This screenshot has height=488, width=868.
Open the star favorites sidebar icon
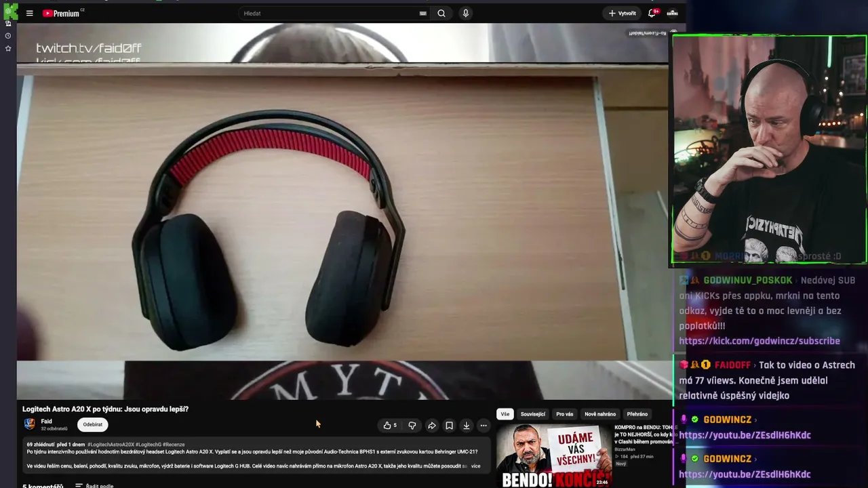pos(8,48)
